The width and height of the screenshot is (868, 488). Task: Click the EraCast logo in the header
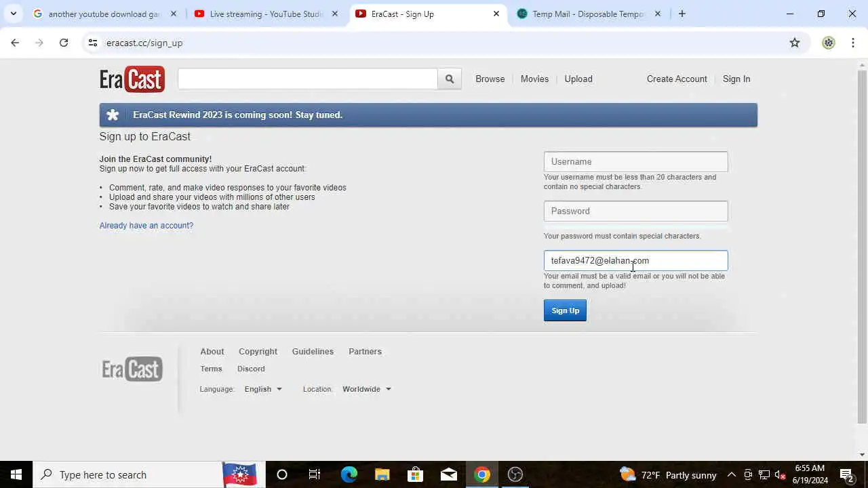click(x=132, y=79)
